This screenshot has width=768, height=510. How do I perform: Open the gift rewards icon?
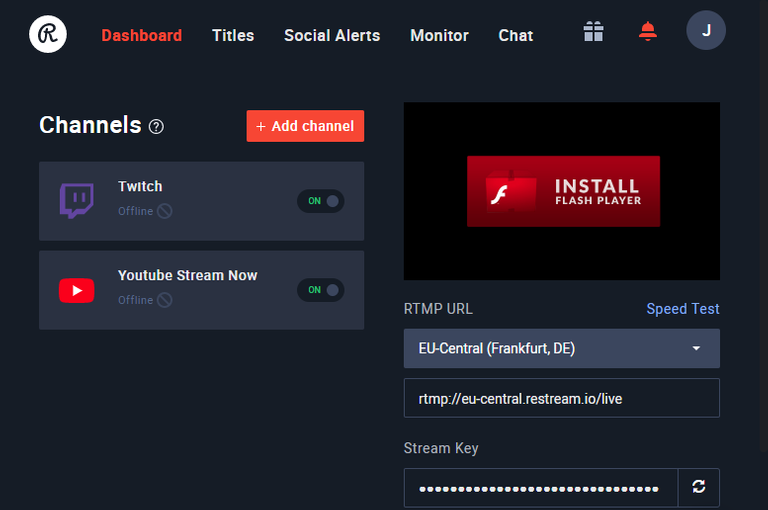pyautogui.click(x=593, y=31)
